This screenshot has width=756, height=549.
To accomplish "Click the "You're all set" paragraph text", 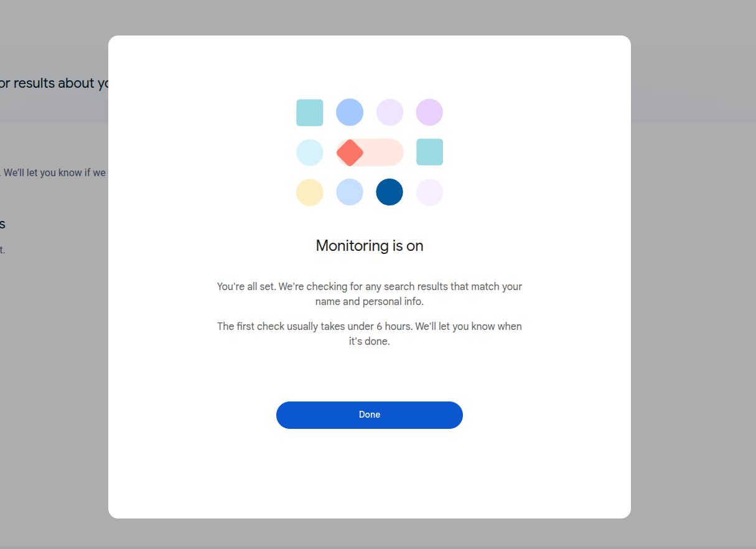I will (x=369, y=287).
